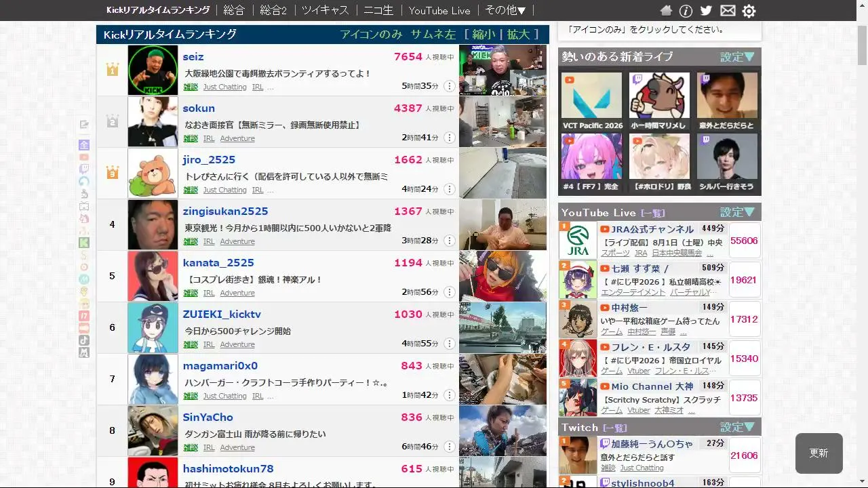
Task: Open the YouTube Live 一覧 link
Action: [653, 213]
